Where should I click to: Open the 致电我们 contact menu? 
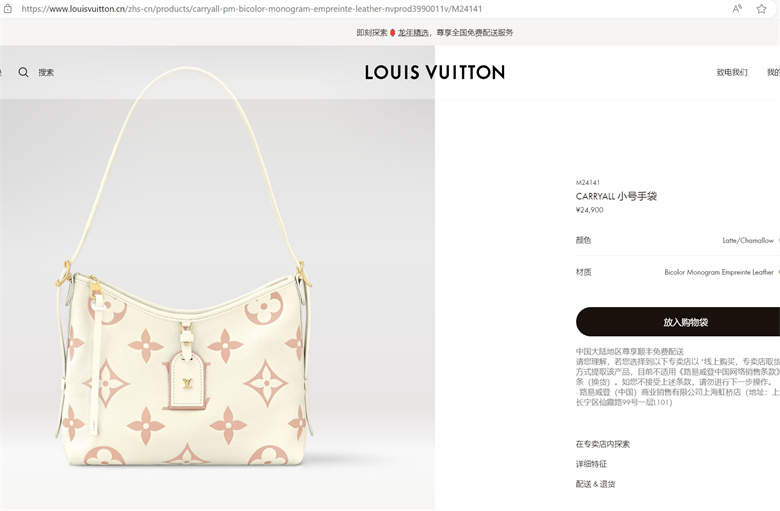[x=732, y=72]
